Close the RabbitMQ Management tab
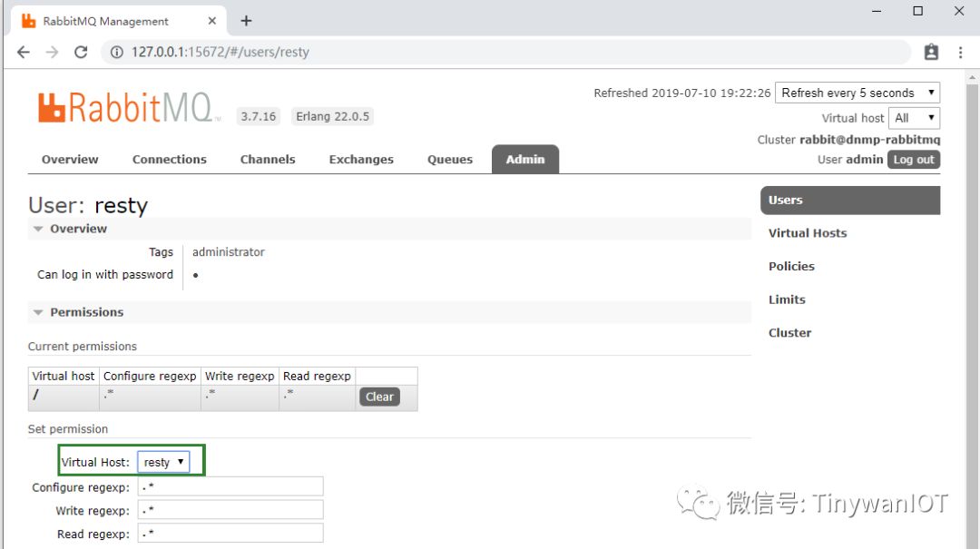The image size is (980, 549). point(211,21)
